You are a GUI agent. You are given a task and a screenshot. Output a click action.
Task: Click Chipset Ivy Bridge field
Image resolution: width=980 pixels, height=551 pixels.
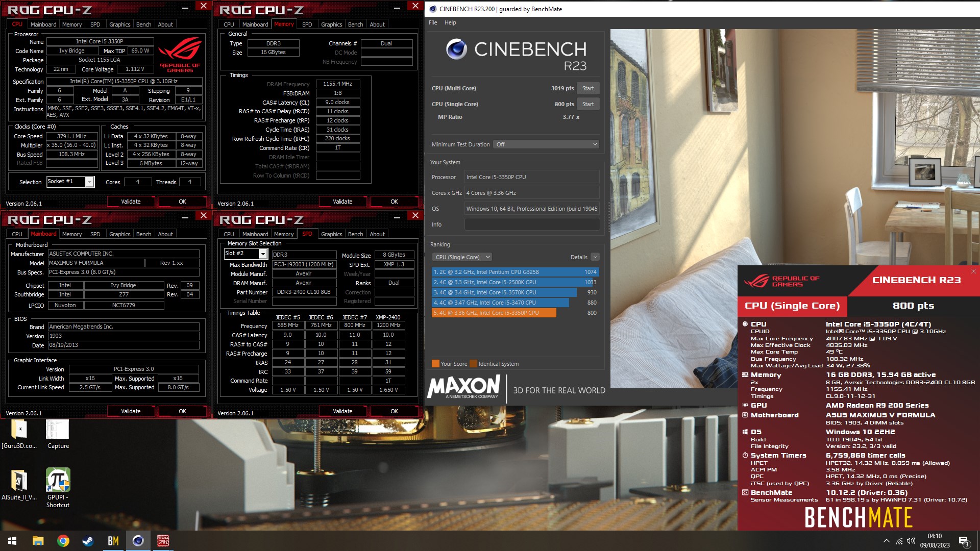[123, 285]
